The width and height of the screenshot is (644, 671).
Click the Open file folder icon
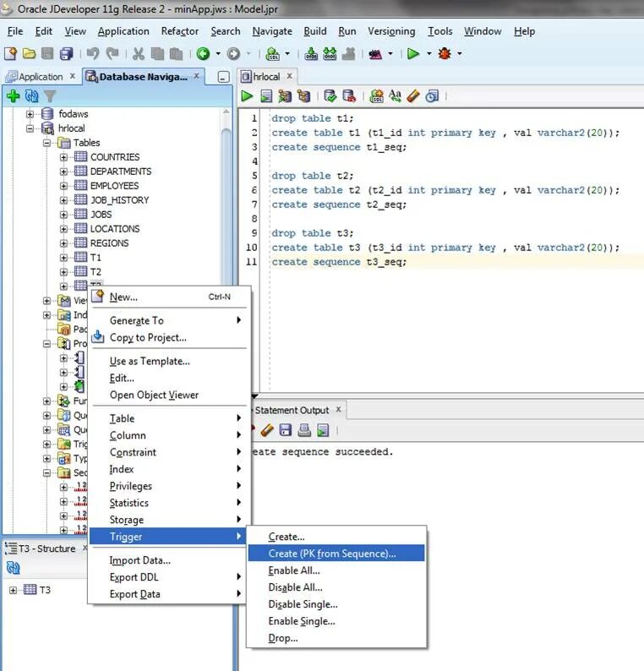click(29, 53)
